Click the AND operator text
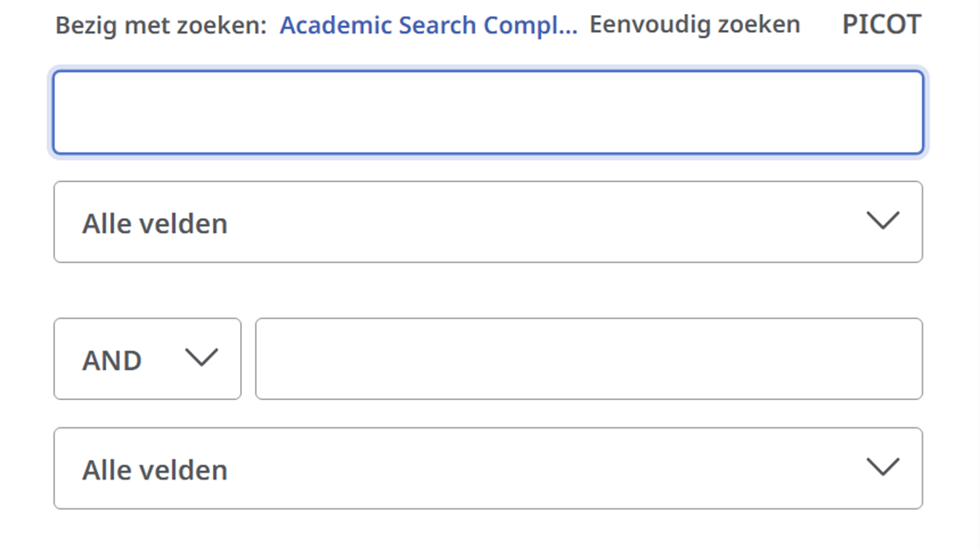The width and height of the screenshot is (980, 551). (112, 360)
